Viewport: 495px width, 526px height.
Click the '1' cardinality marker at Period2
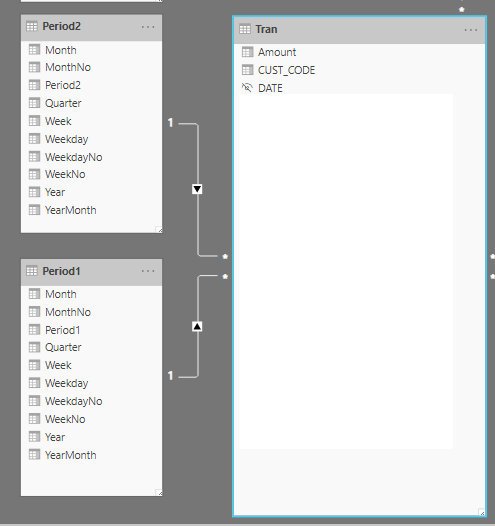pyautogui.click(x=170, y=123)
